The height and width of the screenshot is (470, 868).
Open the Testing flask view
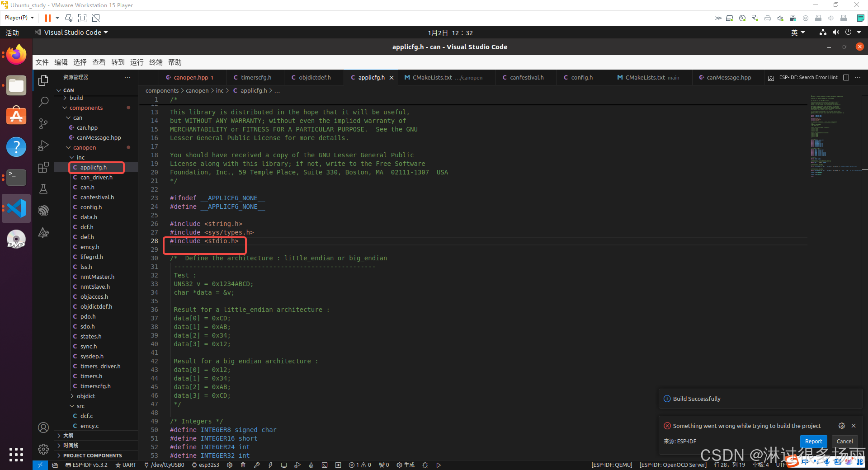click(x=43, y=189)
